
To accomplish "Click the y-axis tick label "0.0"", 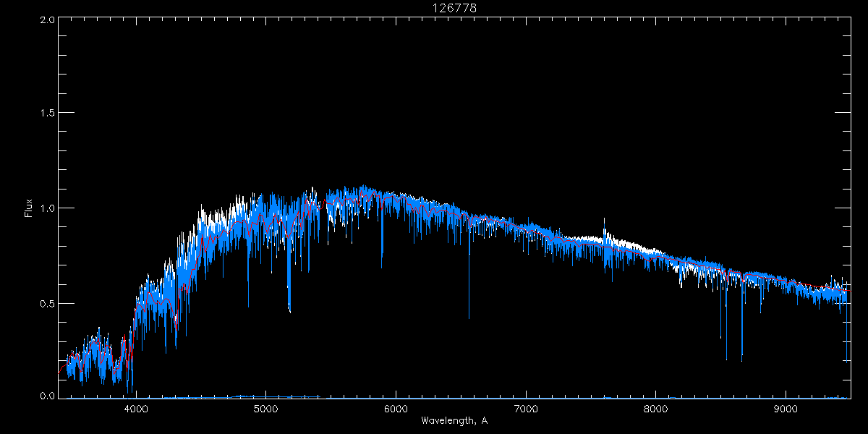I will tap(47, 396).
